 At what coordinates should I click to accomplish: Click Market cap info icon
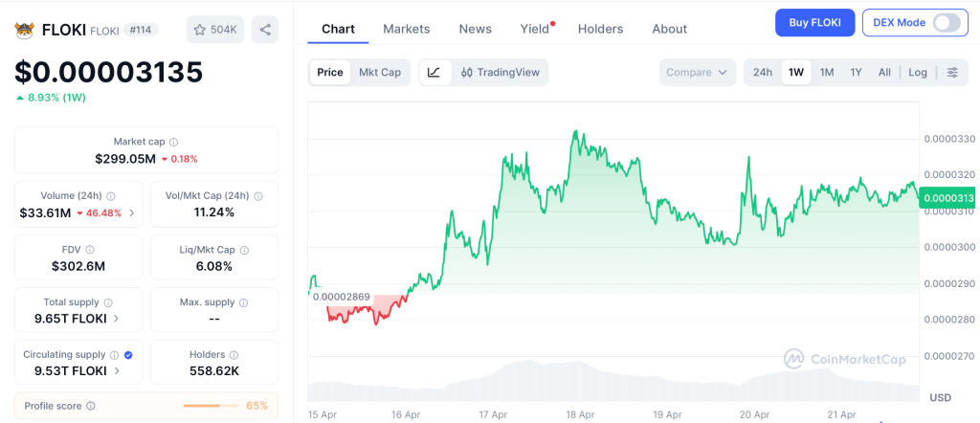tap(173, 142)
